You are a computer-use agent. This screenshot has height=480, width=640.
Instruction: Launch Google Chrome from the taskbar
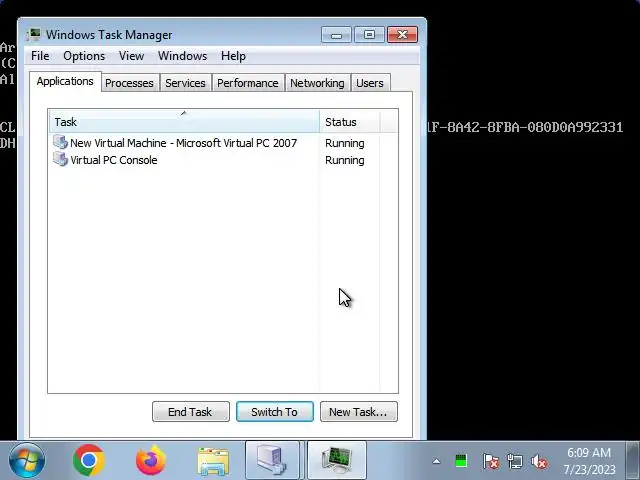pos(89,460)
